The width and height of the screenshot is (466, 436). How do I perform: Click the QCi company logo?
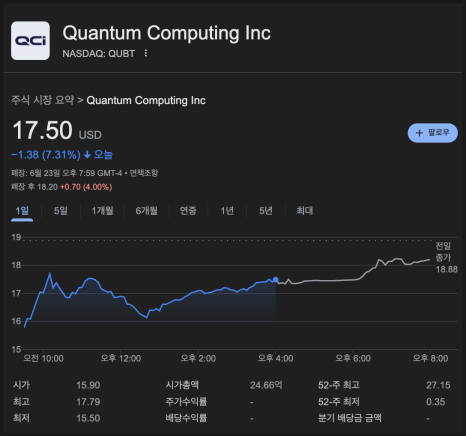click(x=30, y=41)
